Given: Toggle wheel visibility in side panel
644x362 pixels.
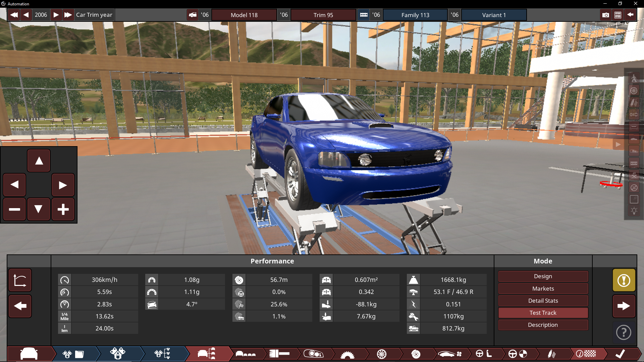Looking at the screenshot, I should point(634,90).
